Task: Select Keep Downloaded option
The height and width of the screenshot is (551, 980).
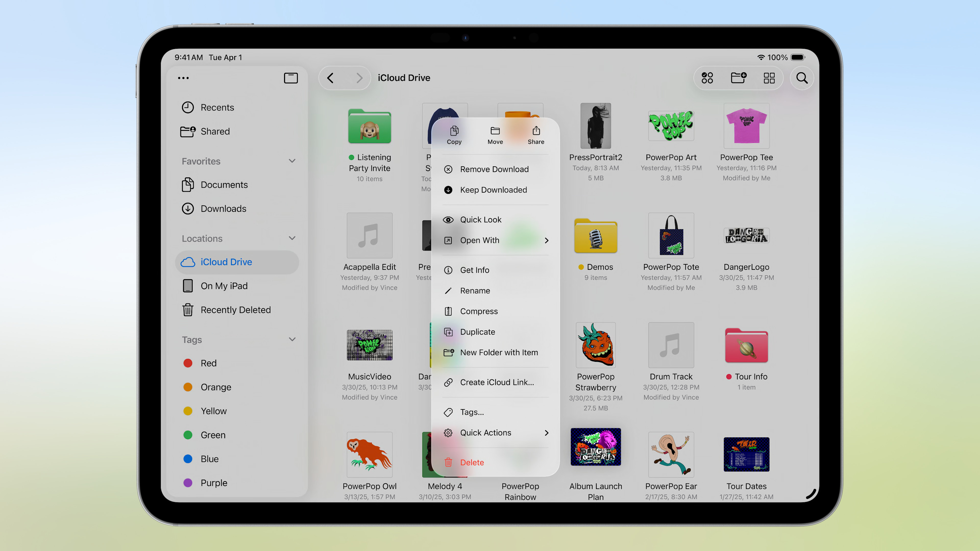Action: click(493, 190)
